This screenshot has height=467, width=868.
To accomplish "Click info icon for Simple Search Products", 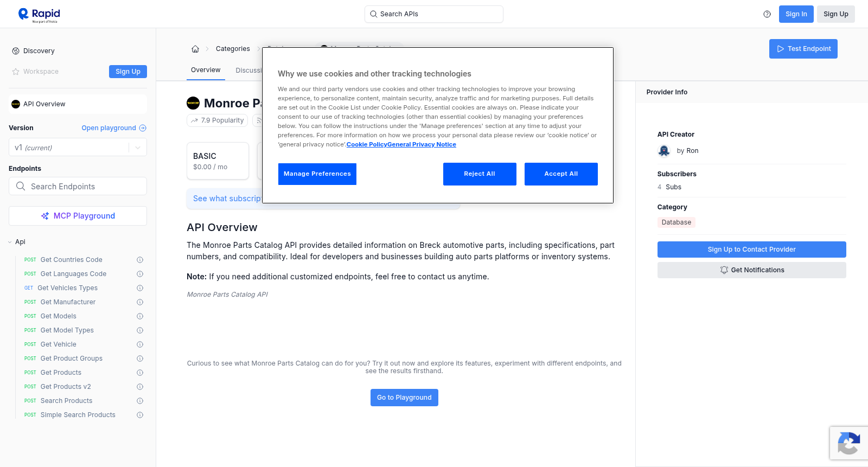I will tap(140, 415).
